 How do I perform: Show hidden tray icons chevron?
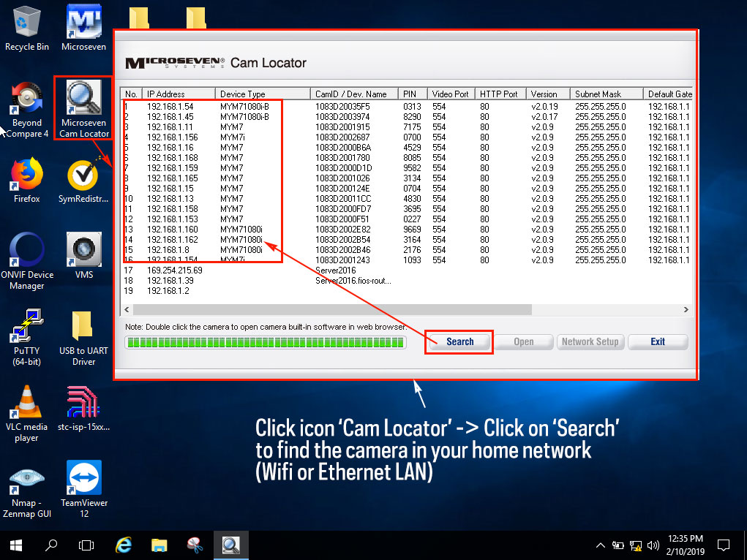point(600,545)
